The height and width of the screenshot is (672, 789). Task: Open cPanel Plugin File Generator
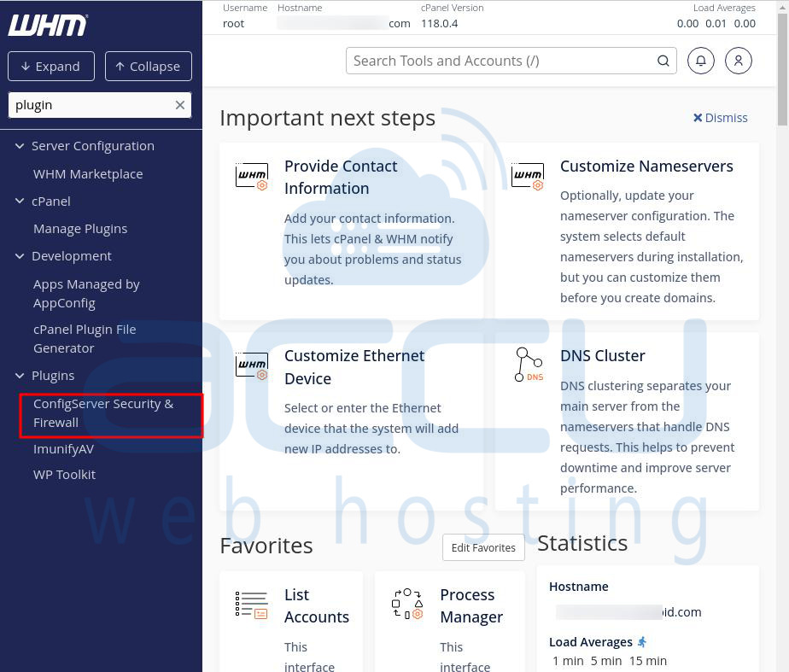pyautogui.click(x=85, y=338)
